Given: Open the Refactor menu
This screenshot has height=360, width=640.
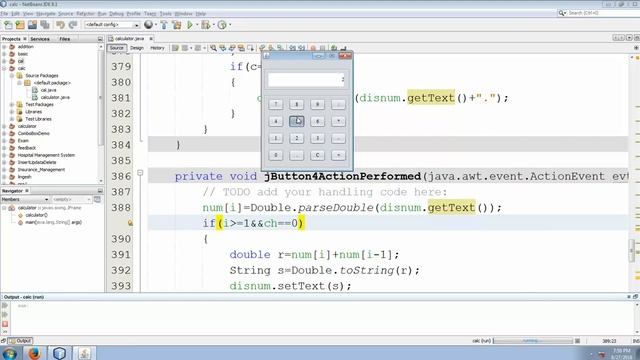Looking at the screenshot, I should tap(85, 13).
